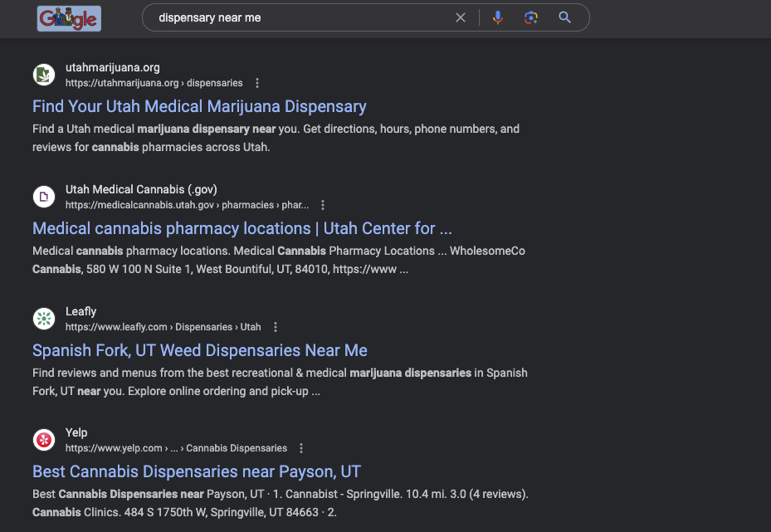The image size is (771, 532).
Task: Open more options for Yelp result
Action: (x=301, y=448)
